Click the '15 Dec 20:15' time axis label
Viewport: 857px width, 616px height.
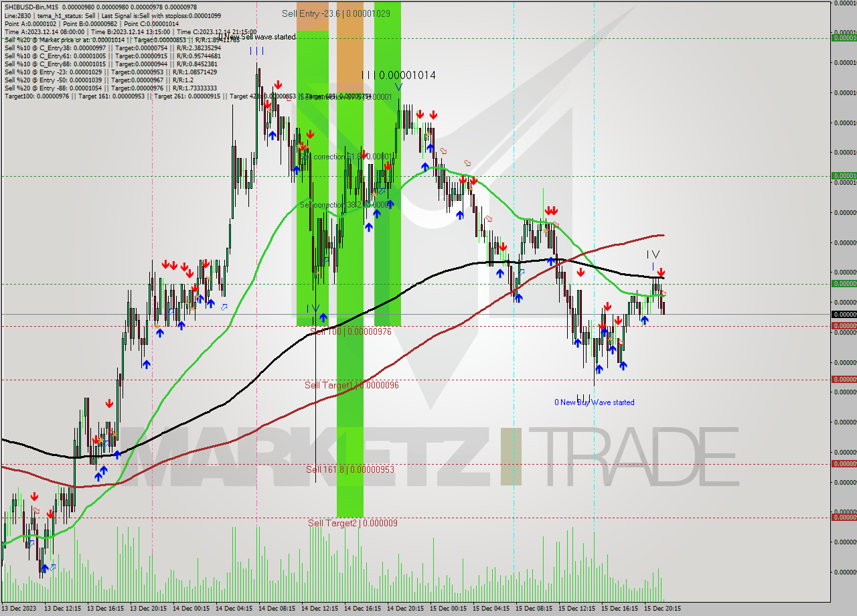[662, 609]
